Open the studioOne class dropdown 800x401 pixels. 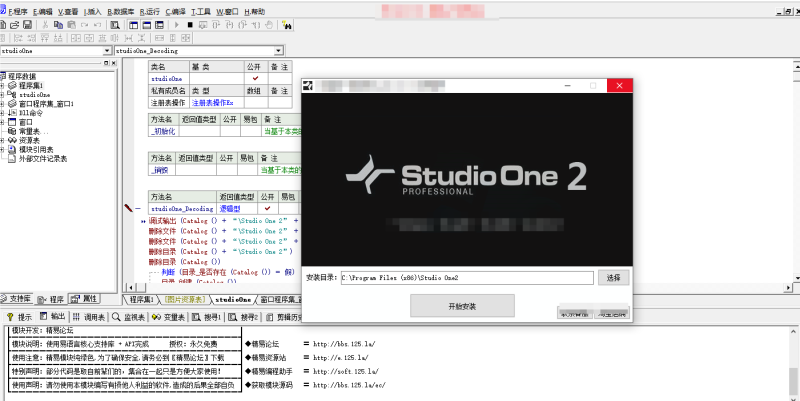[107, 51]
